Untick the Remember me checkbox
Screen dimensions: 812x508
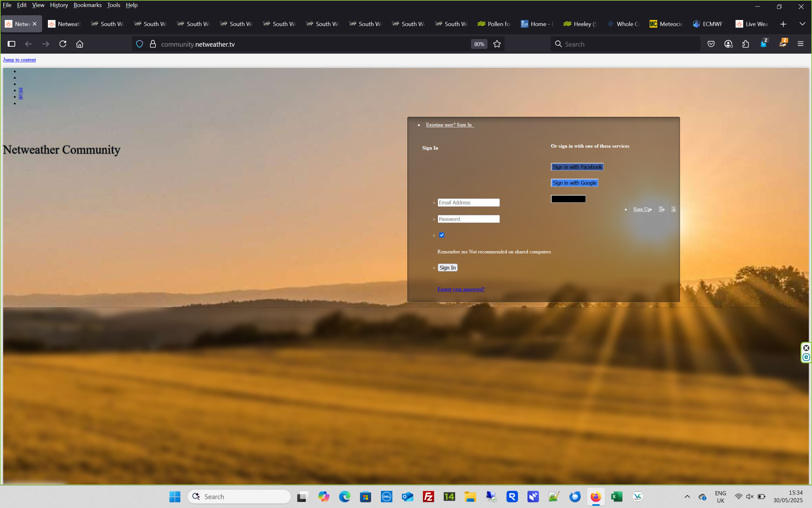442,235
